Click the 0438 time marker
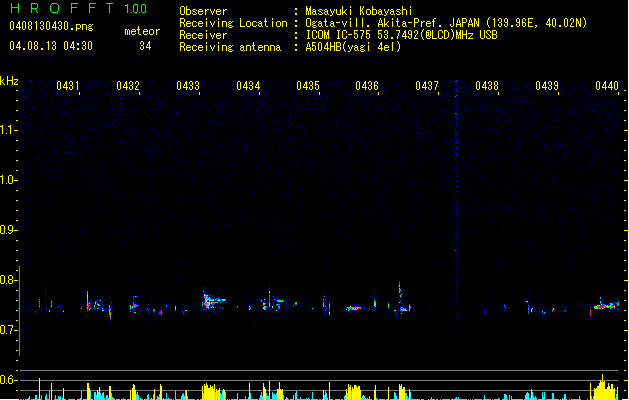The width and height of the screenshot is (629, 400). [x=487, y=86]
